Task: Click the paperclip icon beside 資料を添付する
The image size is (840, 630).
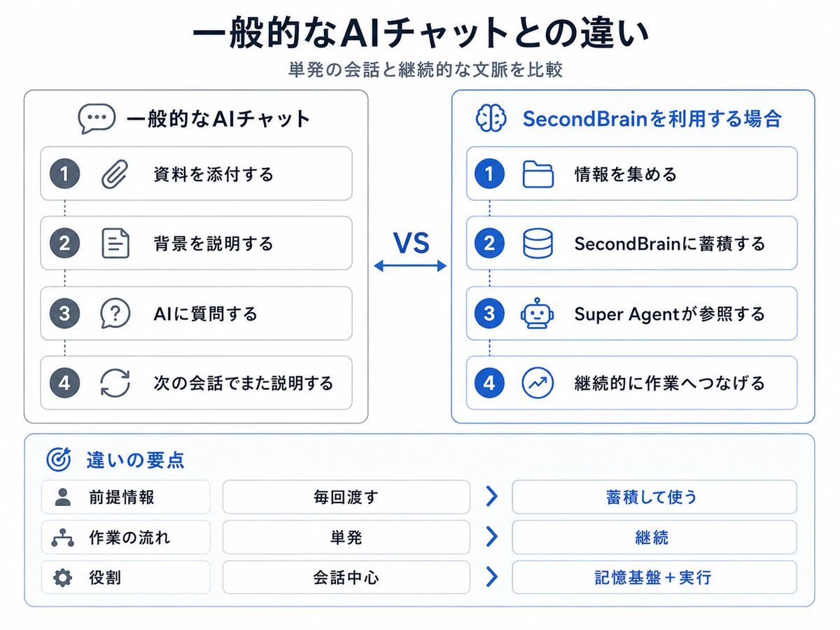Action: click(115, 174)
